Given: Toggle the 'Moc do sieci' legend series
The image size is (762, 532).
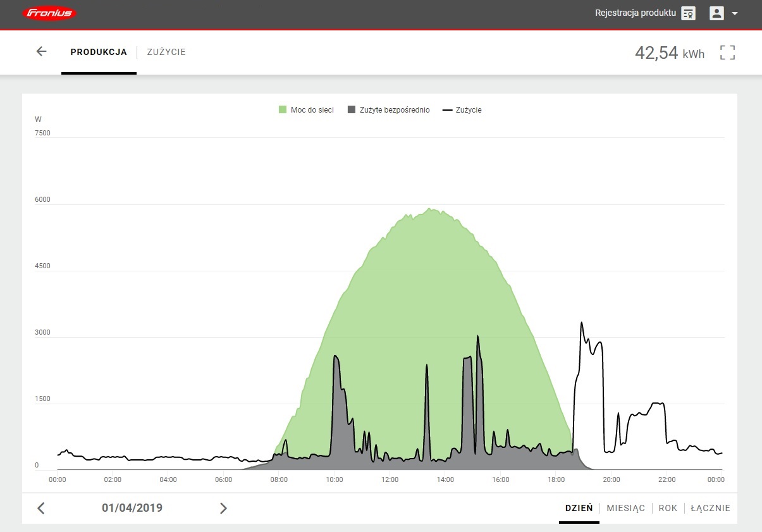Looking at the screenshot, I should [307, 110].
